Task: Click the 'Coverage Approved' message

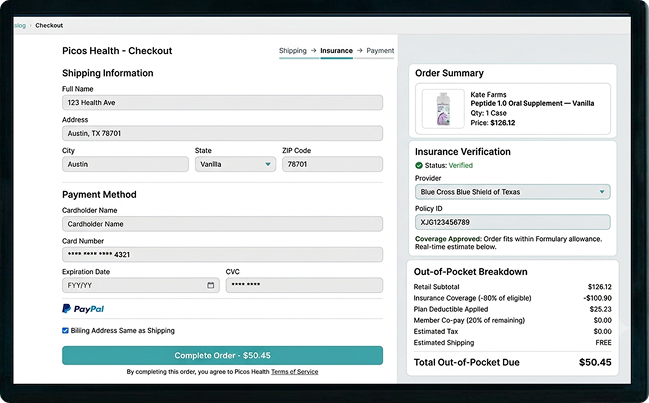Action: [x=508, y=243]
